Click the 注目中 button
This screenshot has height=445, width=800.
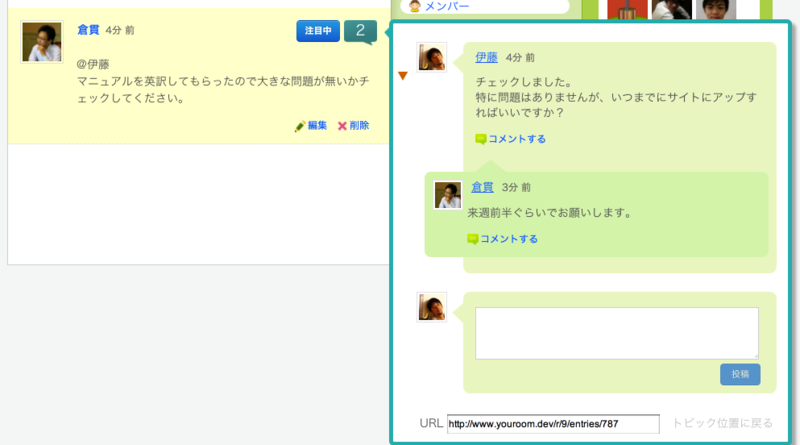pyautogui.click(x=318, y=31)
